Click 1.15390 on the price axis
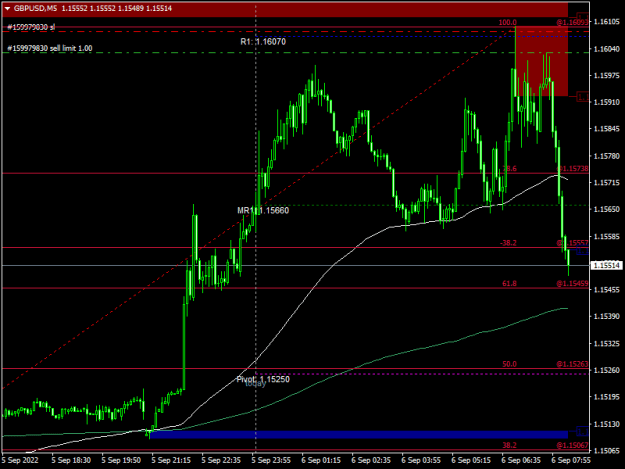This screenshot has width=625, height=469. (x=607, y=316)
